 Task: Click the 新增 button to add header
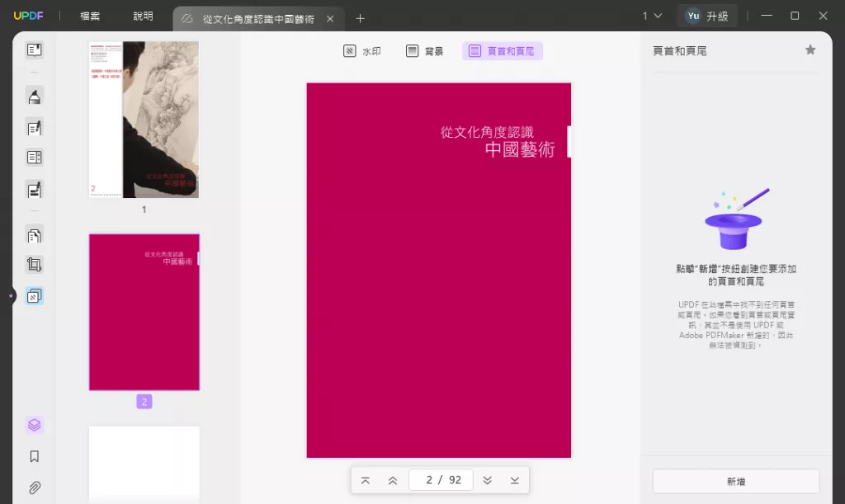tap(735, 482)
